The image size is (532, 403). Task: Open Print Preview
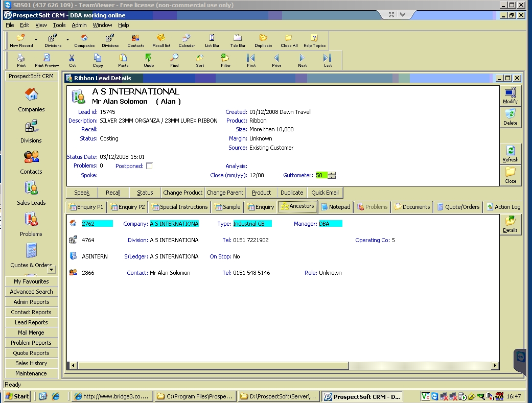point(47,60)
